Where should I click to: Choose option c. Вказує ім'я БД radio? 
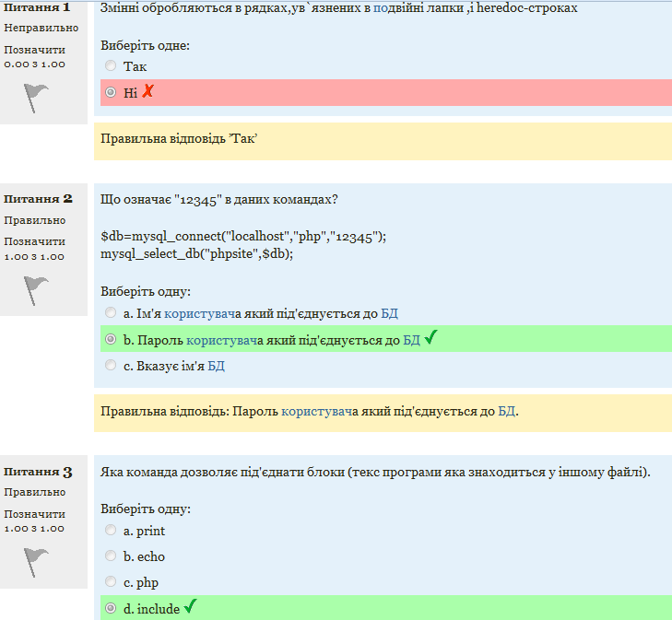coord(111,365)
